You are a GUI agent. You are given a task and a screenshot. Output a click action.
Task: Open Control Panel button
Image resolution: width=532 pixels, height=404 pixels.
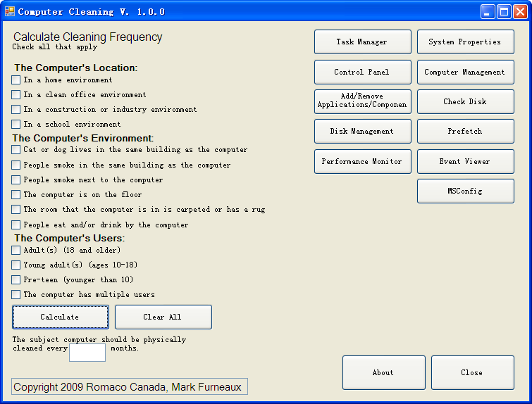[362, 72]
